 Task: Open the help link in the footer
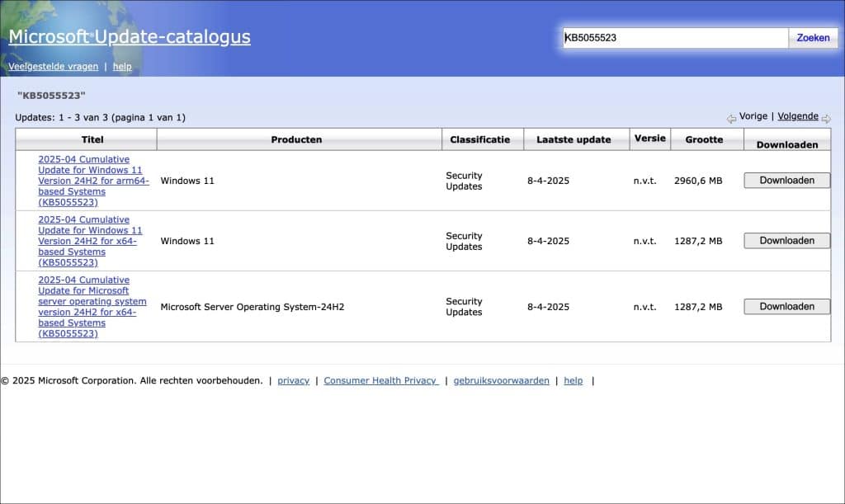pos(574,381)
